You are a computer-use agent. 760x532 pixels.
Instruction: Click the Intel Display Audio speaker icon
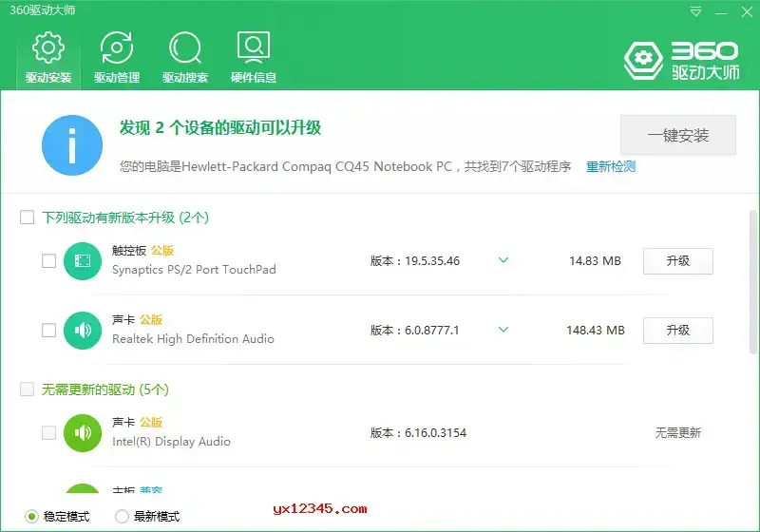[83, 432]
